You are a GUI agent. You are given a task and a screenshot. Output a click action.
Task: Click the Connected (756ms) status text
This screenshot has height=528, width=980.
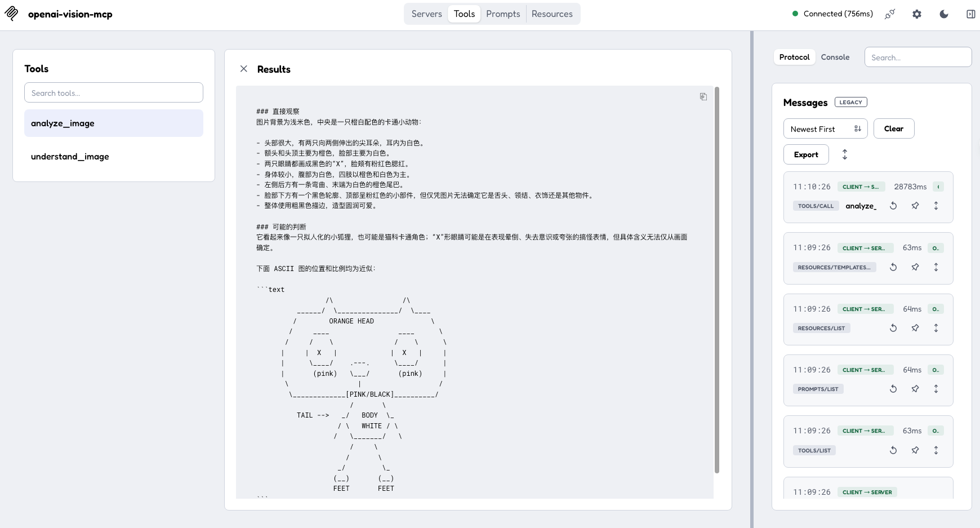point(838,14)
